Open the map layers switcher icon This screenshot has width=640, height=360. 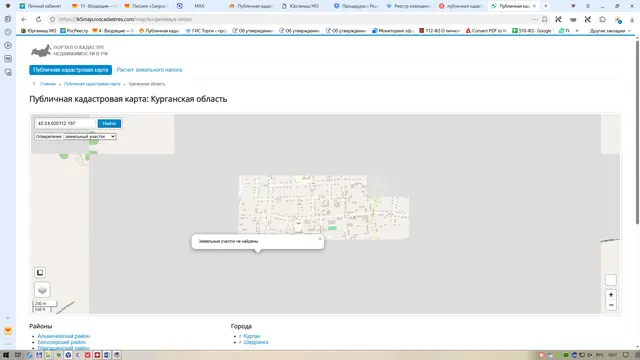click(x=42, y=290)
